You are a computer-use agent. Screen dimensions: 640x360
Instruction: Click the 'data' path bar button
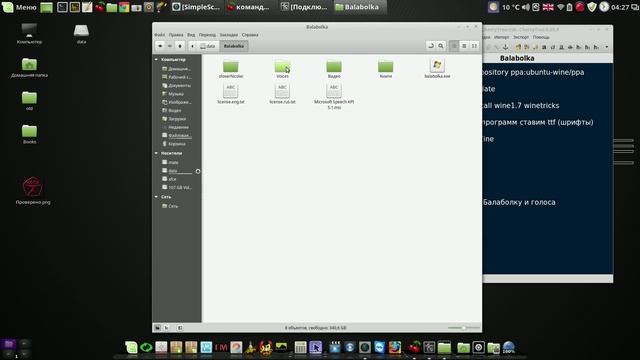208,46
